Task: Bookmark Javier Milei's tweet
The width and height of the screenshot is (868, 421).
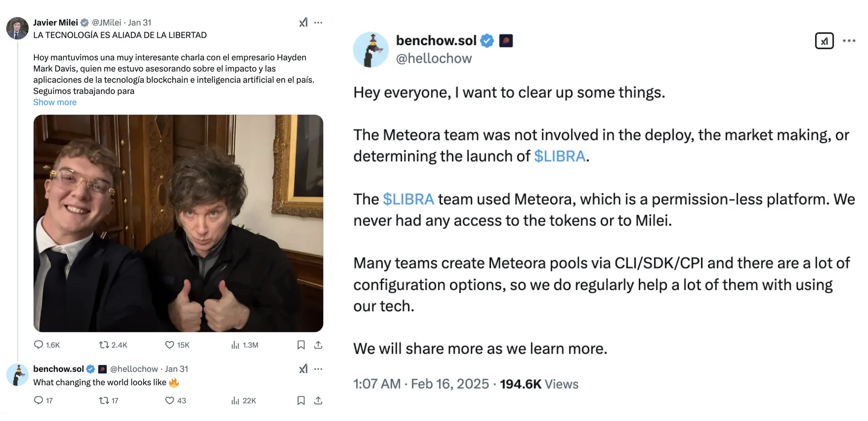Action: click(x=301, y=345)
